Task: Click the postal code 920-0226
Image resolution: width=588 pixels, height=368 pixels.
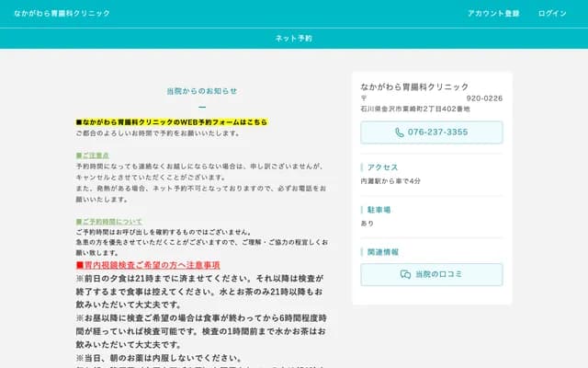Action: 484,98
